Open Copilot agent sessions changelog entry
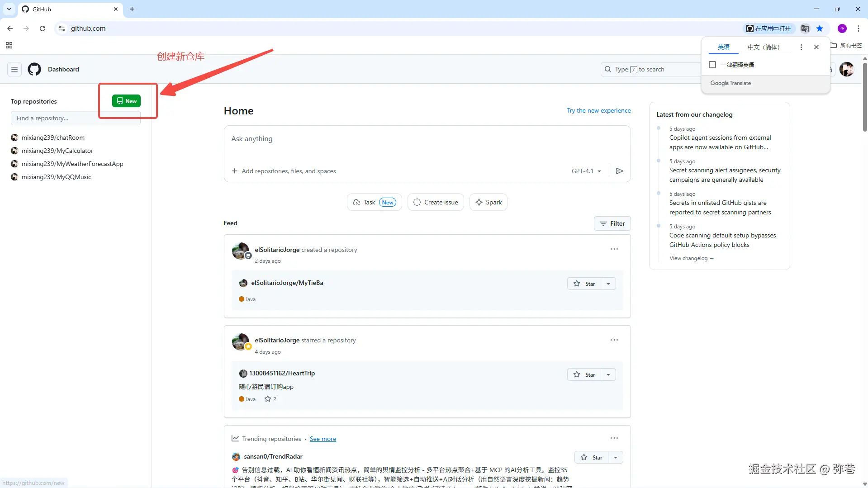This screenshot has width=868, height=488. pyautogui.click(x=720, y=142)
